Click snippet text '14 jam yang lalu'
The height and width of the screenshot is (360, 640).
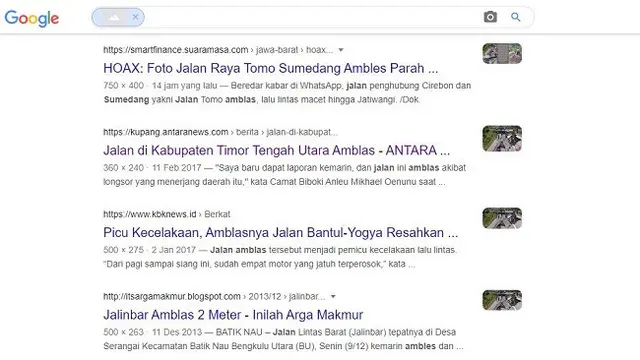184,86
